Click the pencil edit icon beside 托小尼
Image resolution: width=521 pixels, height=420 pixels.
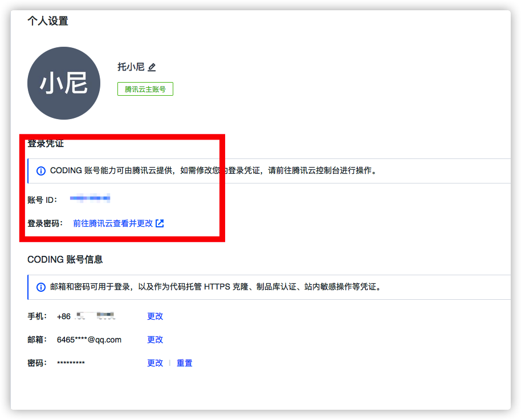pyautogui.click(x=152, y=67)
